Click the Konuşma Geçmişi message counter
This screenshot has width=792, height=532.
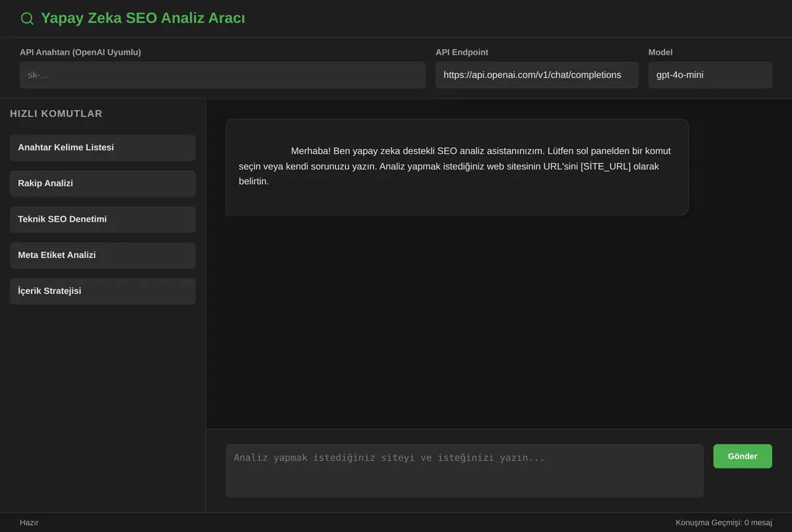tap(723, 523)
